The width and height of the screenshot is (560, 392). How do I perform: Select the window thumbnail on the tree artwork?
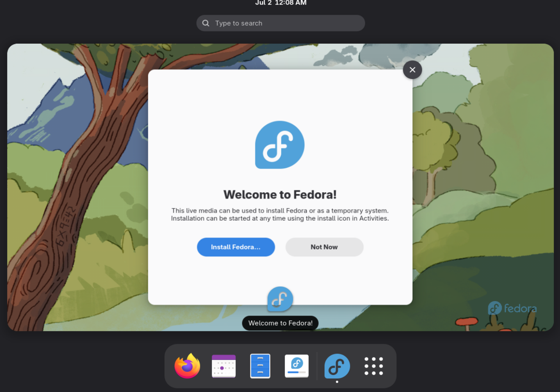76,190
